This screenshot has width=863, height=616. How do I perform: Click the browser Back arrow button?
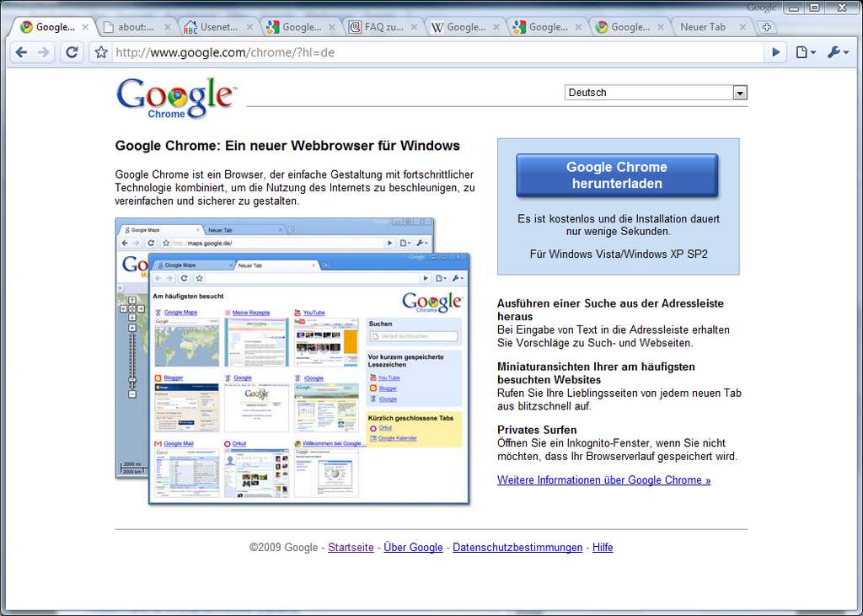pyautogui.click(x=22, y=52)
